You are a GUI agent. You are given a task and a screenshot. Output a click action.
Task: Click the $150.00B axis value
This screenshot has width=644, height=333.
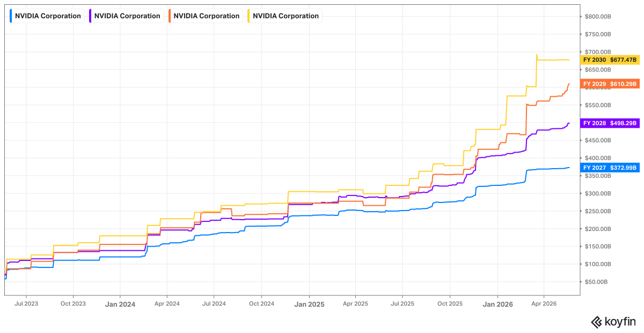tap(597, 247)
